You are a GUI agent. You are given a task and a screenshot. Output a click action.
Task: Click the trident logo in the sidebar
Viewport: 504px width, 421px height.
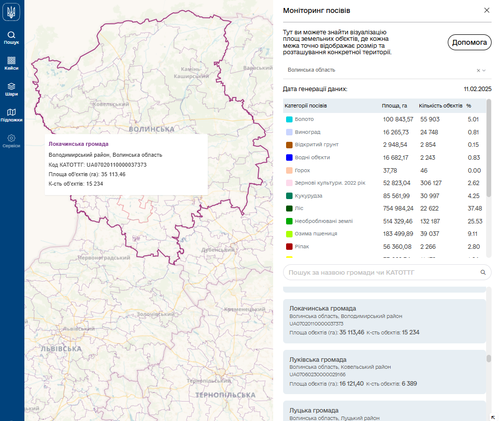point(11,12)
